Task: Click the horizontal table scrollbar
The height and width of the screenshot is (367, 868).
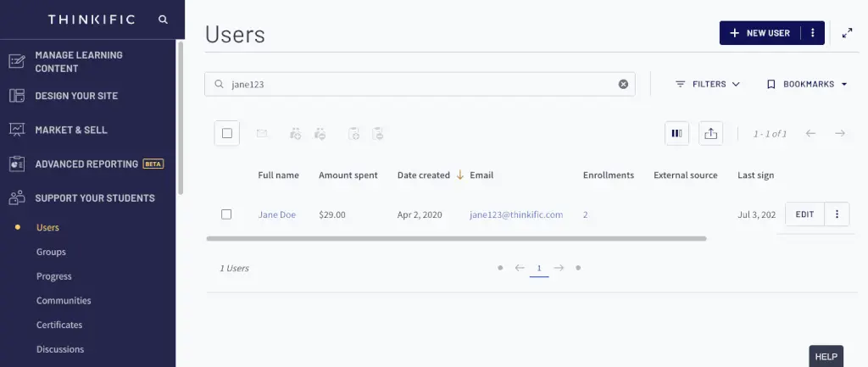Action: pos(456,239)
